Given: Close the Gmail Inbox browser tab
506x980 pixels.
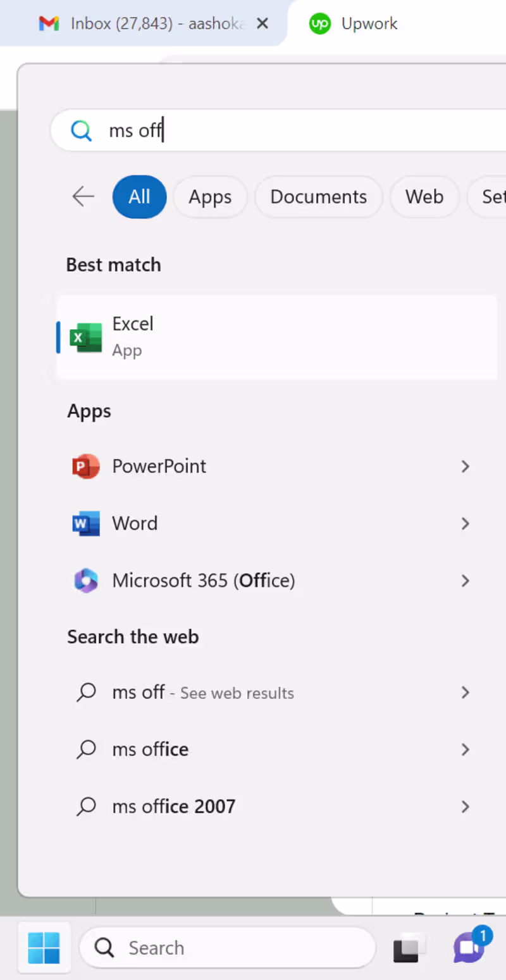Looking at the screenshot, I should coord(263,24).
